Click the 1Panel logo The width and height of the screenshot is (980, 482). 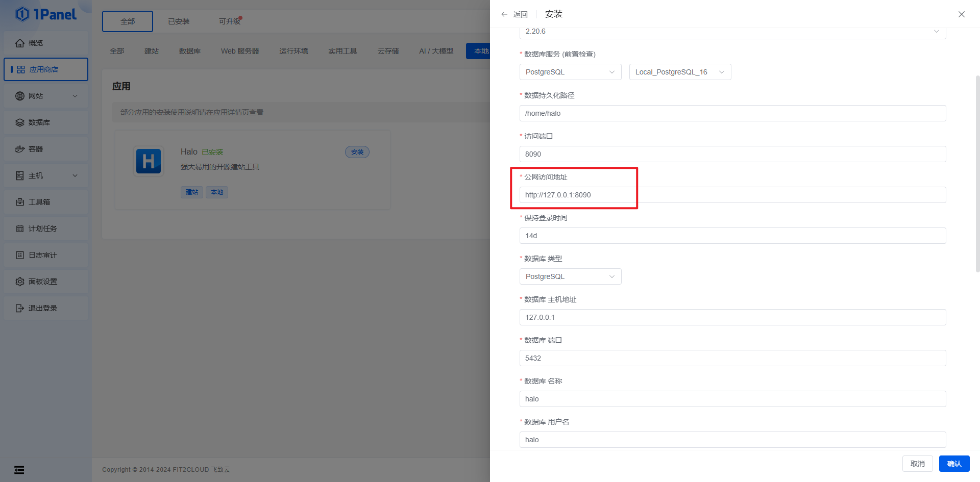pyautogui.click(x=46, y=14)
